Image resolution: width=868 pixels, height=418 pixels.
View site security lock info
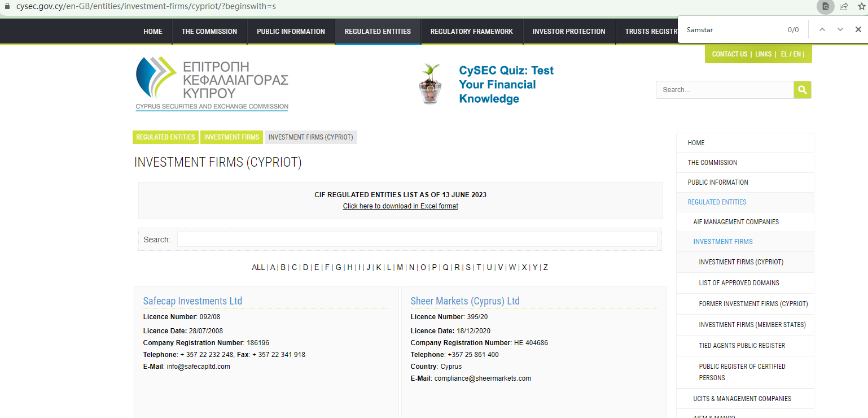point(7,7)
